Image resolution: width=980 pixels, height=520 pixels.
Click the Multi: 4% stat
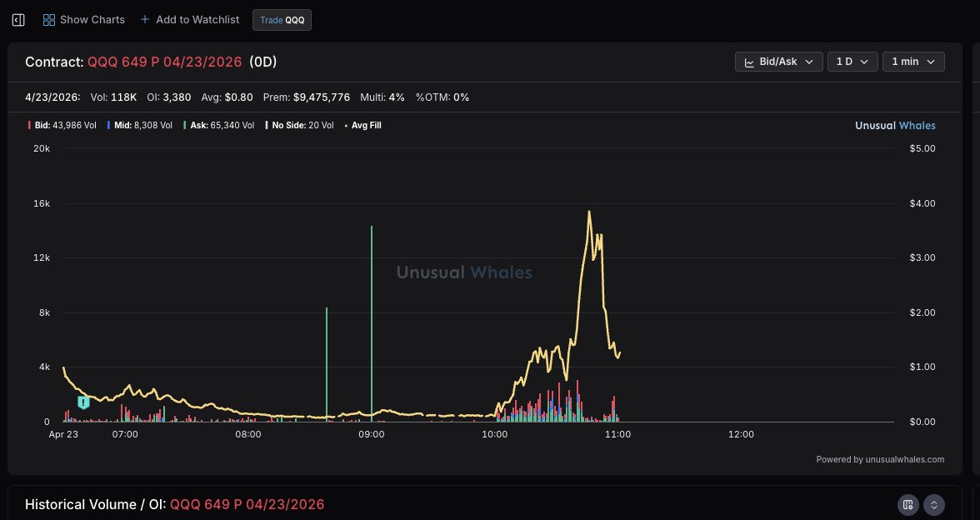coord(382,97)
